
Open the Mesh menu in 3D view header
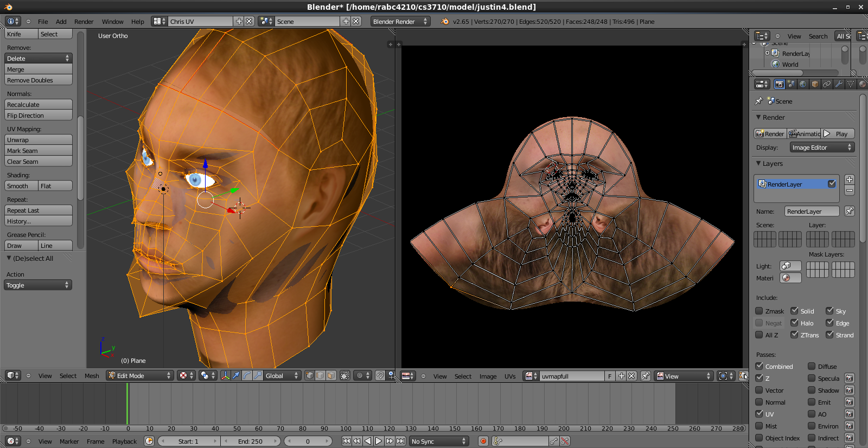(x=92, y=376)
